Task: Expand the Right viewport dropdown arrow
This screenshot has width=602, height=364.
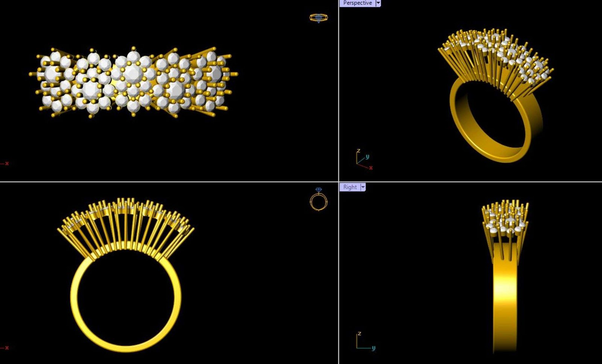Action: [363, 187]
